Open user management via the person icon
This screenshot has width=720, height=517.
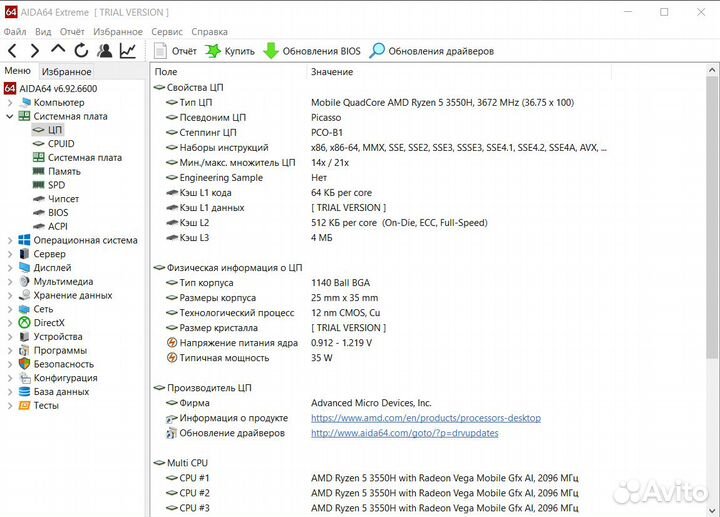(105, 51)
